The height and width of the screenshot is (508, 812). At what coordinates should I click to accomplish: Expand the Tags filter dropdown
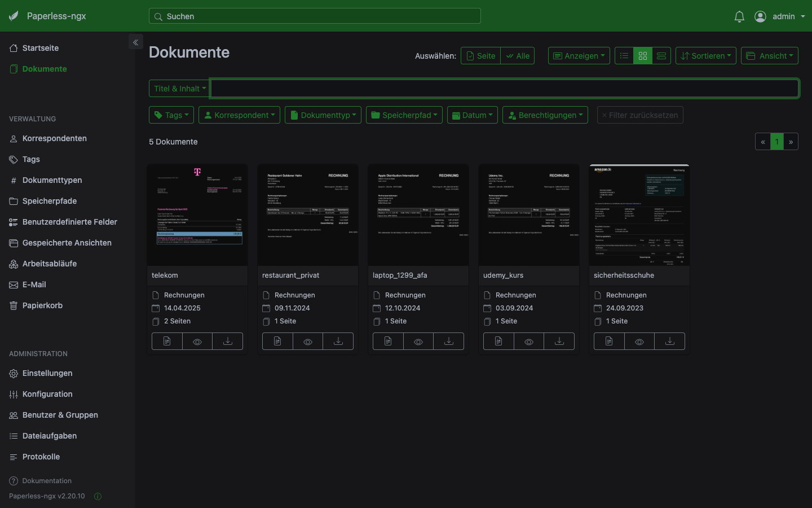pyautogui.click(x=171, y=115)
